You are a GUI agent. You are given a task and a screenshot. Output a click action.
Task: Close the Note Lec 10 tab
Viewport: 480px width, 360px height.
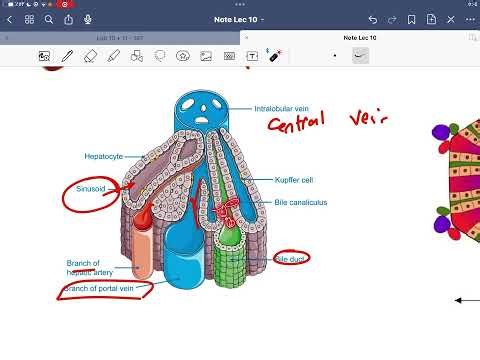coord(247,38)
